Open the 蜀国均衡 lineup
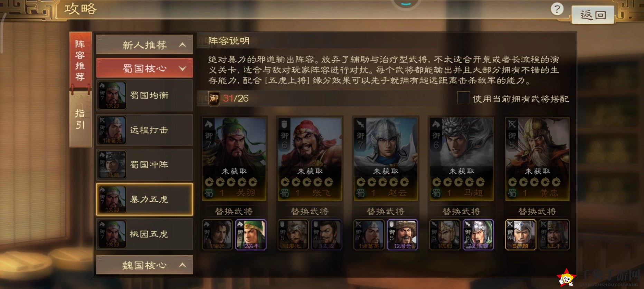 pyautogui.click(x=144, y=95)
